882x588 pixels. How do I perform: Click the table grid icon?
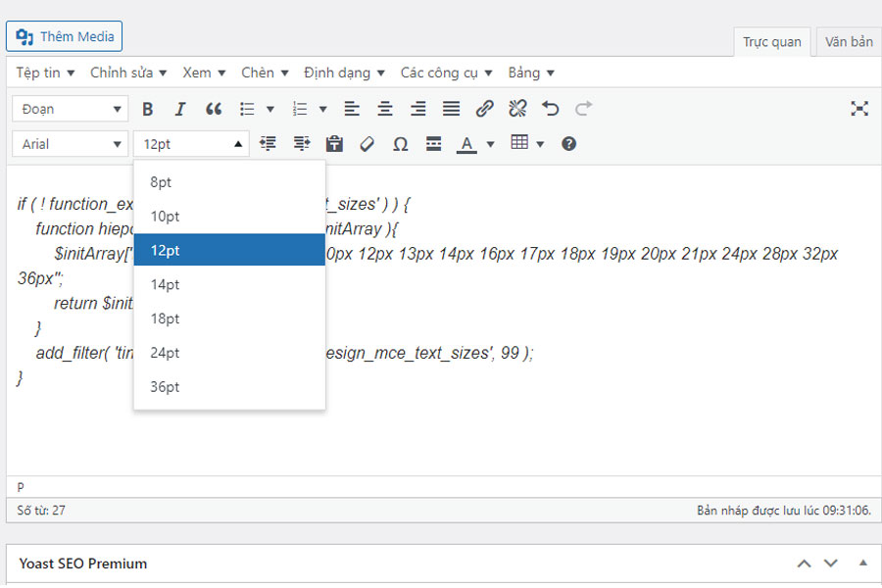519,142
